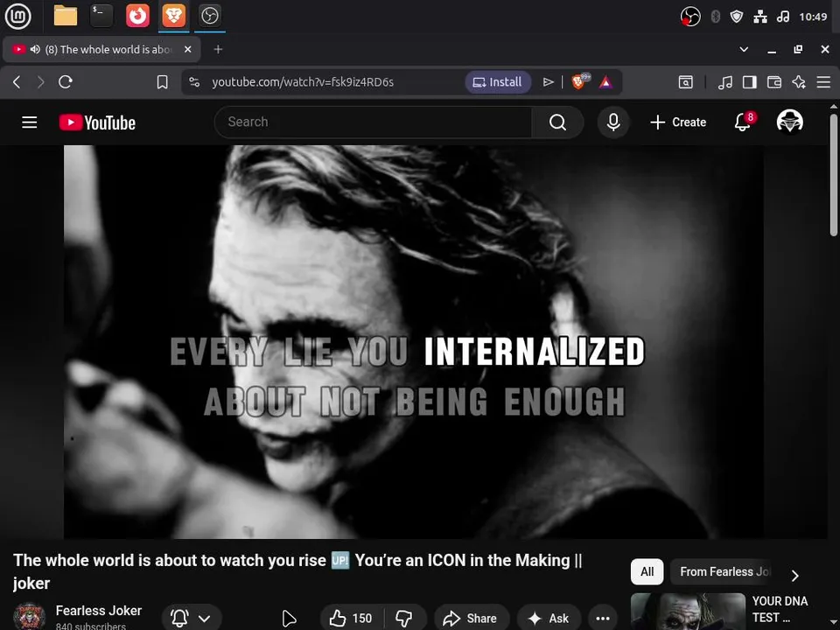Expand the subscription notification bell dropdown

tap(192, 618)
